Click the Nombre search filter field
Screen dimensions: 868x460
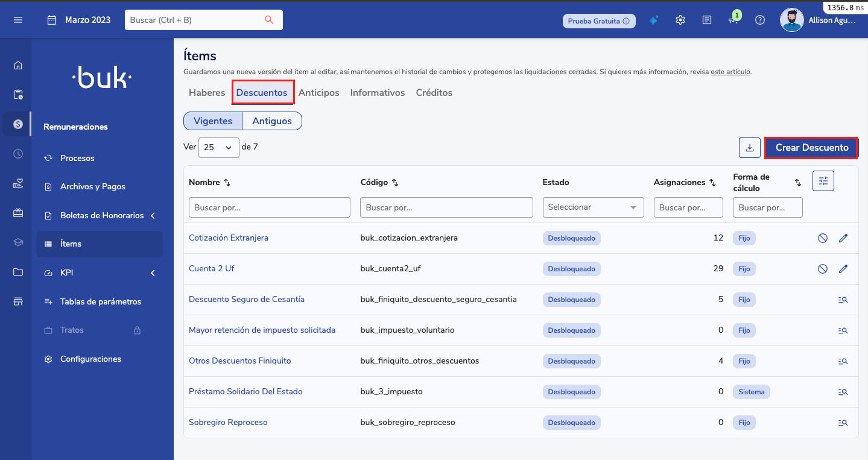click(269, 207)
